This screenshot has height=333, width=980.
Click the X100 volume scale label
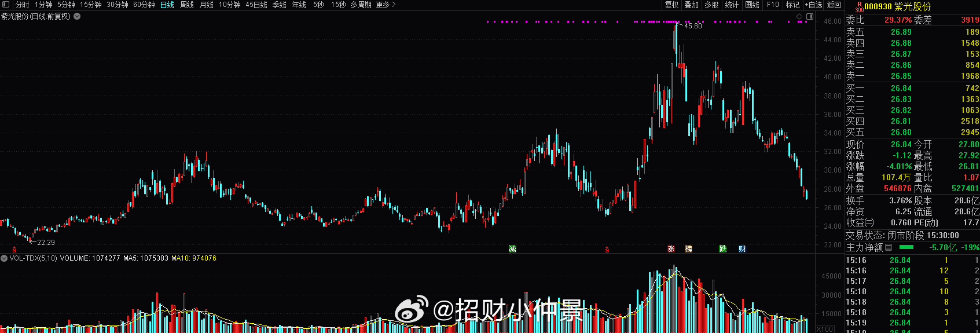(825, 329)
